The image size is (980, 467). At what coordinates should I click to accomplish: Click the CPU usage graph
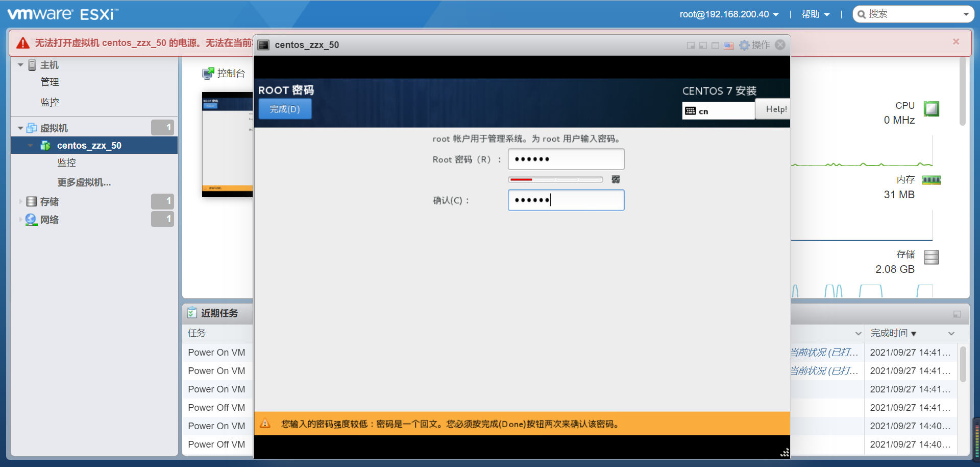click(862, 151)
